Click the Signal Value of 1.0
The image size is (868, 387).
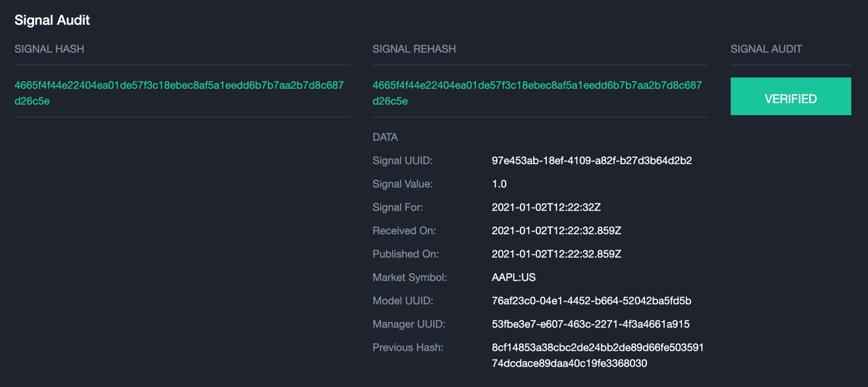pos(498,183)
